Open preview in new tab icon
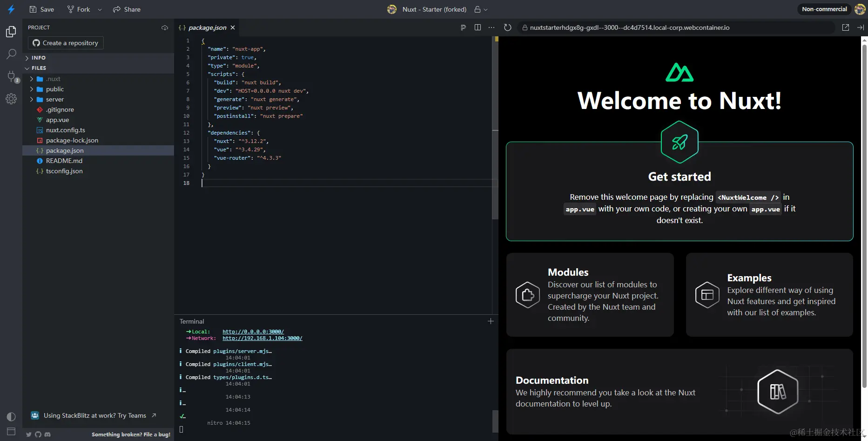868x441 pixels. point(846,27)
